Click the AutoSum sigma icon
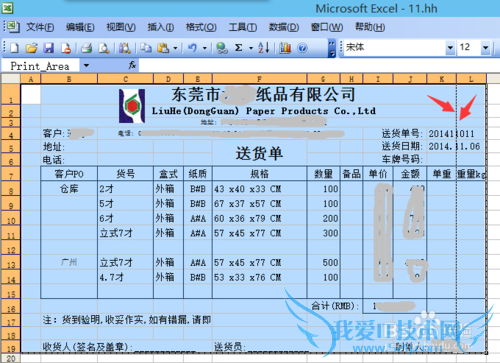The width and height of the screenshot is (500, 363). click(239, 48)
